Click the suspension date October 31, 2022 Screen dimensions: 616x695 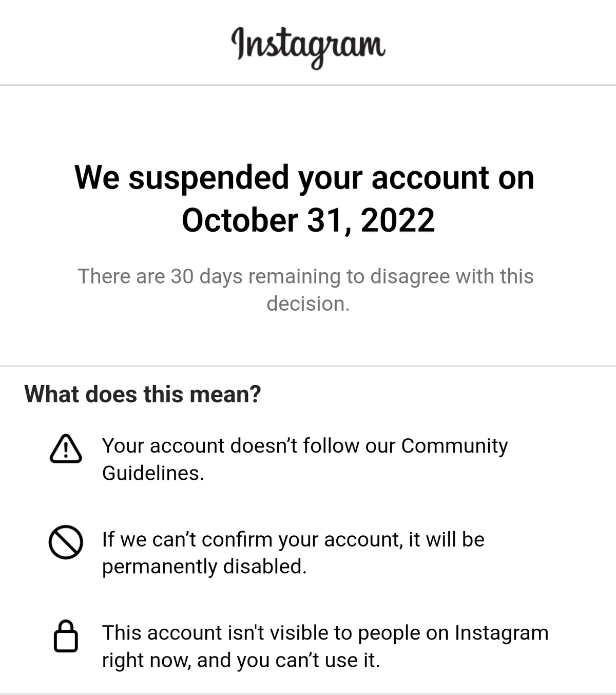pyautogui.click(x=308, y=221)
